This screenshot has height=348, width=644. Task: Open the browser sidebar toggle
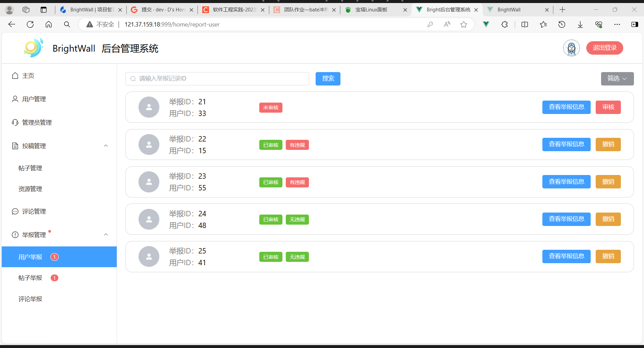(635, 24)
